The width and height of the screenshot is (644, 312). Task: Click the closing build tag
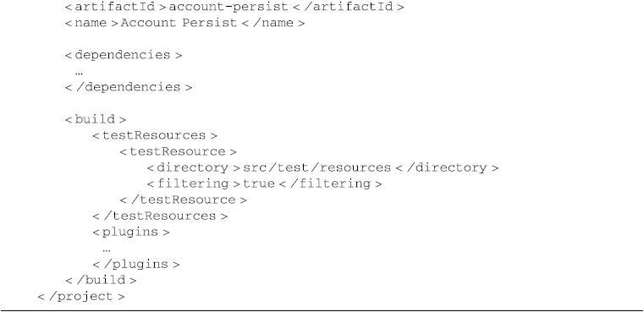coord(101,281)
